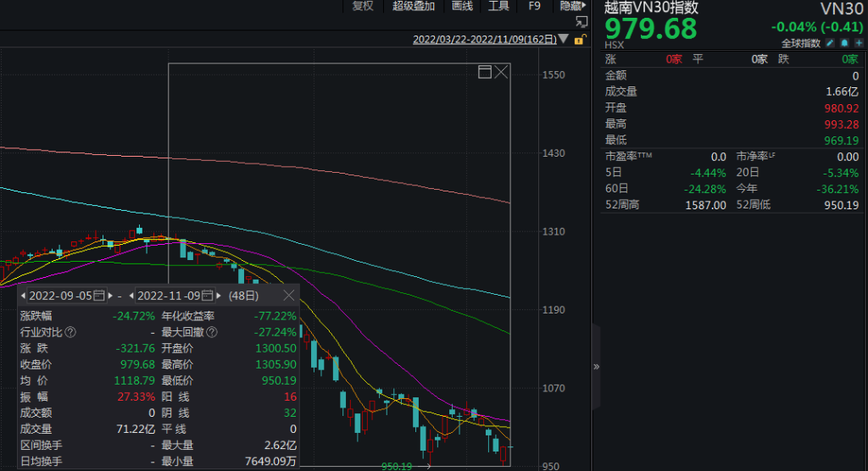The width and height of the screenshot is (868, 471).
Task: Maximize the interval selection box on chart
Action: pyautogui.click(x=485, y=72)
